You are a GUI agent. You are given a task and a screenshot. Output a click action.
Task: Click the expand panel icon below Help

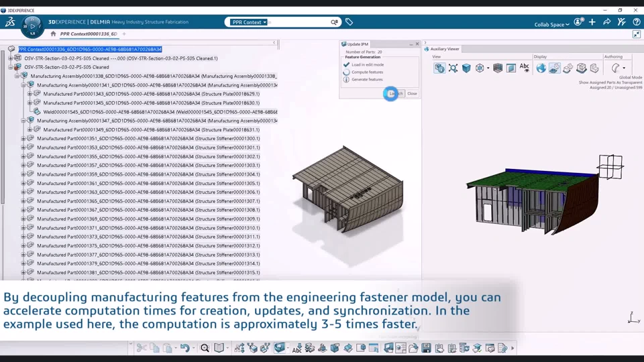tap(636, 34)
